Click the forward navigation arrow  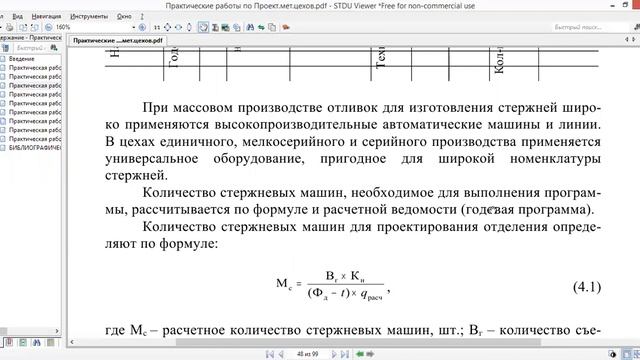(x=370, y=354)
